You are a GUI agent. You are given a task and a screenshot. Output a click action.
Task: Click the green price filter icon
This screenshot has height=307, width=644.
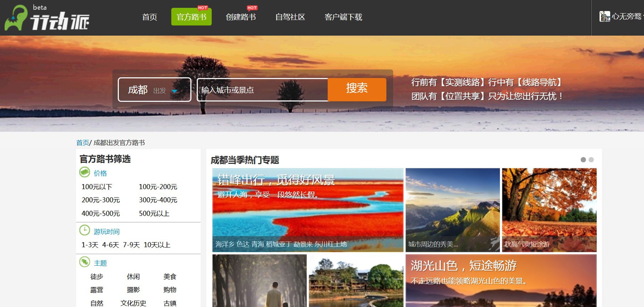point(85,172)
